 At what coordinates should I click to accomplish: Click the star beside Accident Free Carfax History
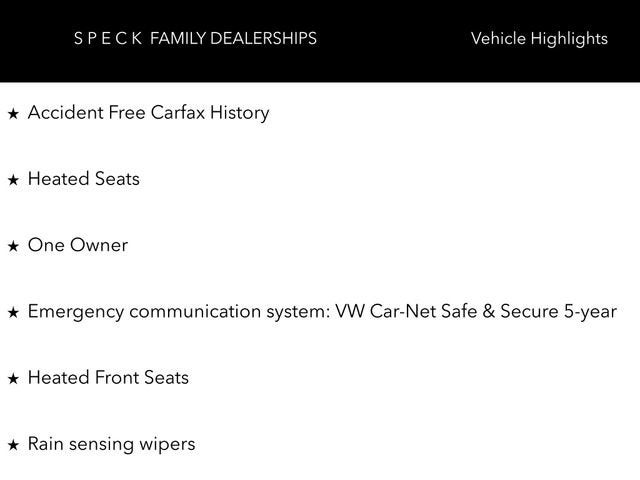tap(13, 114)
